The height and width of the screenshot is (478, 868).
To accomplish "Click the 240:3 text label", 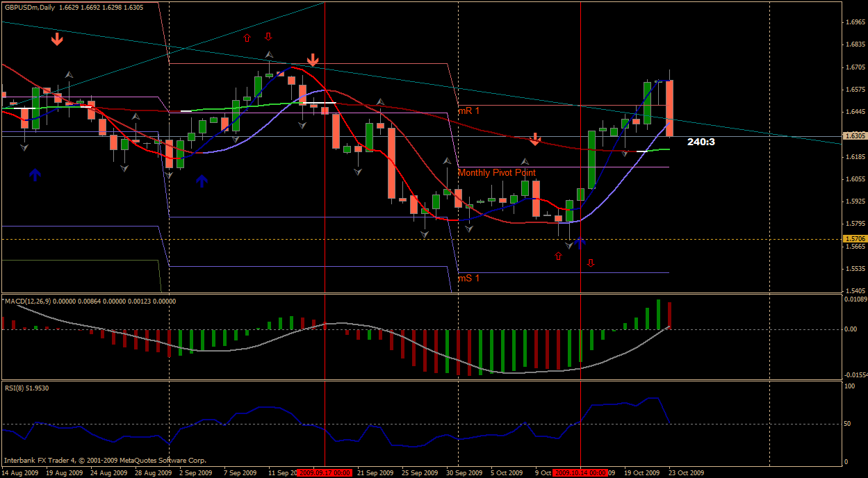I will (701, 142).
